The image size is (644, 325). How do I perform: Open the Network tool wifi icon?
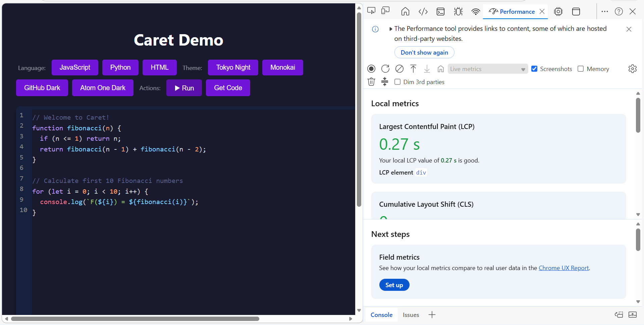476,12
